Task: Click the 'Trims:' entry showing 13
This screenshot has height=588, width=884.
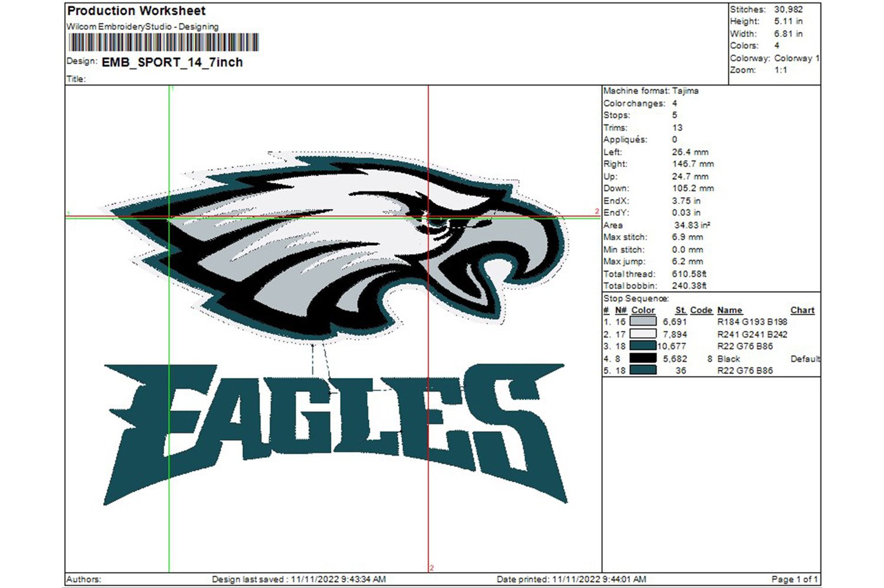Action: click(x=642, y=128)
